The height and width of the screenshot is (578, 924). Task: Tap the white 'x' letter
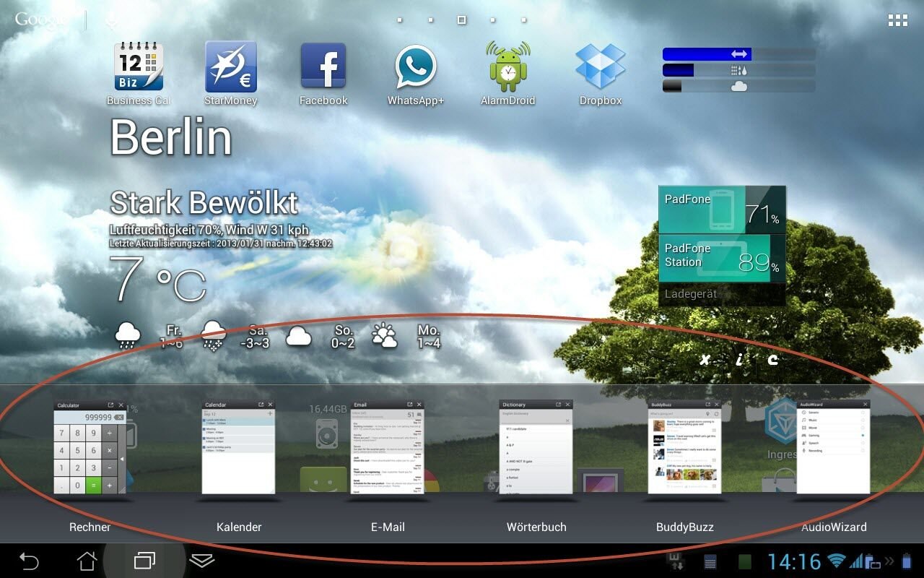pos(705,359)
